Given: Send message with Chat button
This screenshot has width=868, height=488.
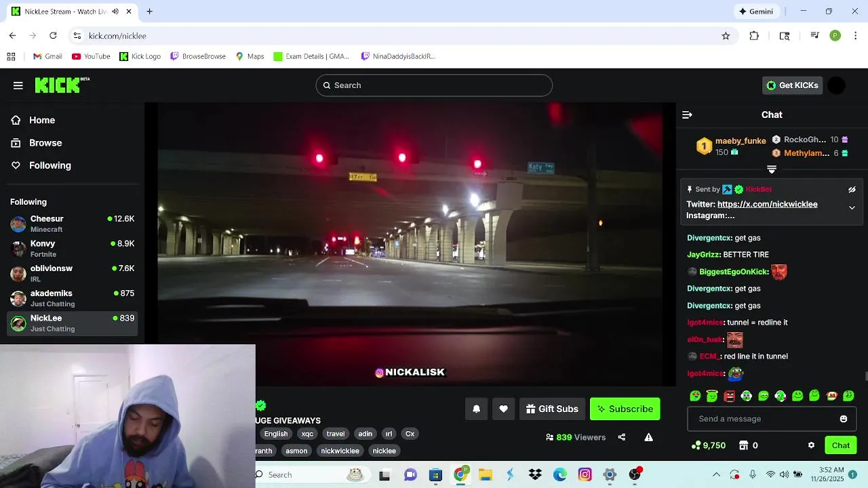Looking at the screenshot, I should click(x=841, y=445).
